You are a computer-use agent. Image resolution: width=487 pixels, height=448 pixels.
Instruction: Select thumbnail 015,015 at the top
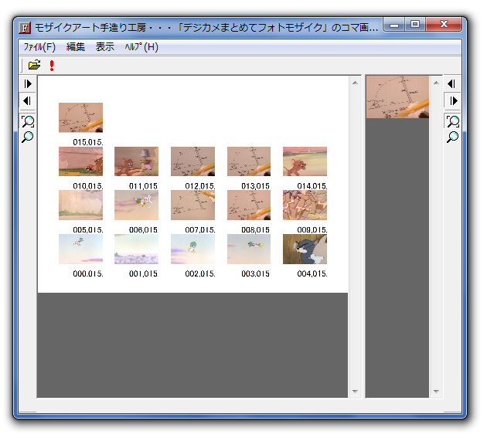pos(80,117)
